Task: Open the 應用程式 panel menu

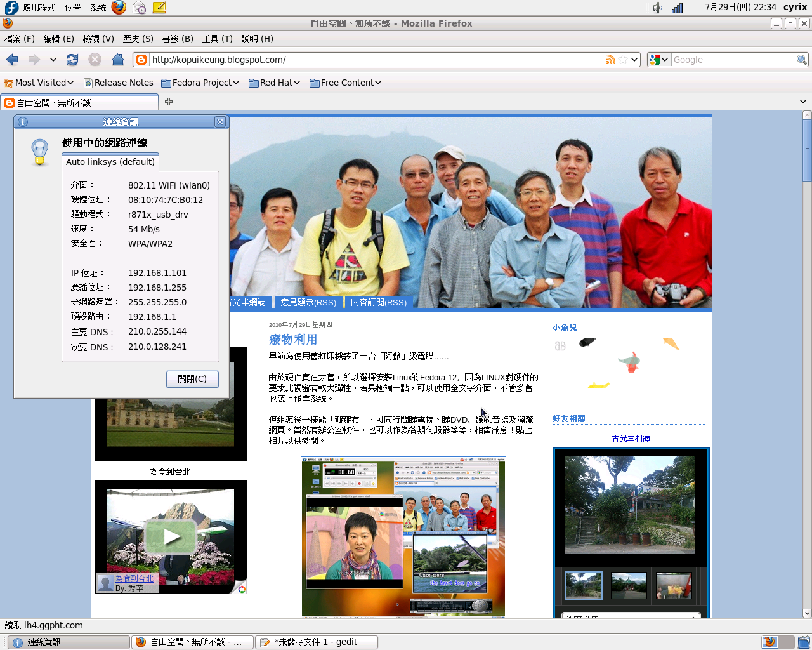Action: pos(39,8)
